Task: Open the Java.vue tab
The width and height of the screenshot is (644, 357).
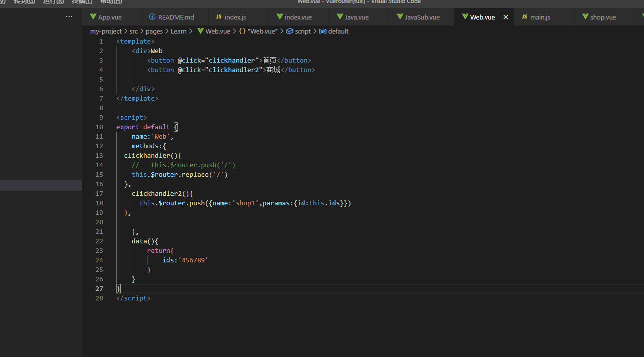Action: [x=359, y=17]
